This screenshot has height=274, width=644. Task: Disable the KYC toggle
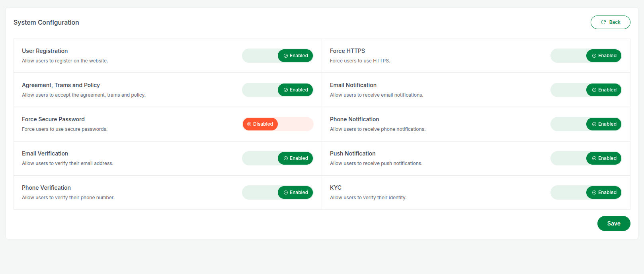pyautogui.click(x=585, y=192)
